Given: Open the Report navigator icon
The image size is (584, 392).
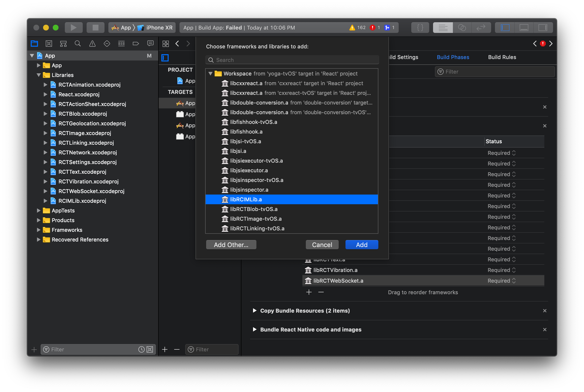Looking at the screenshot, I should point(150,44).
